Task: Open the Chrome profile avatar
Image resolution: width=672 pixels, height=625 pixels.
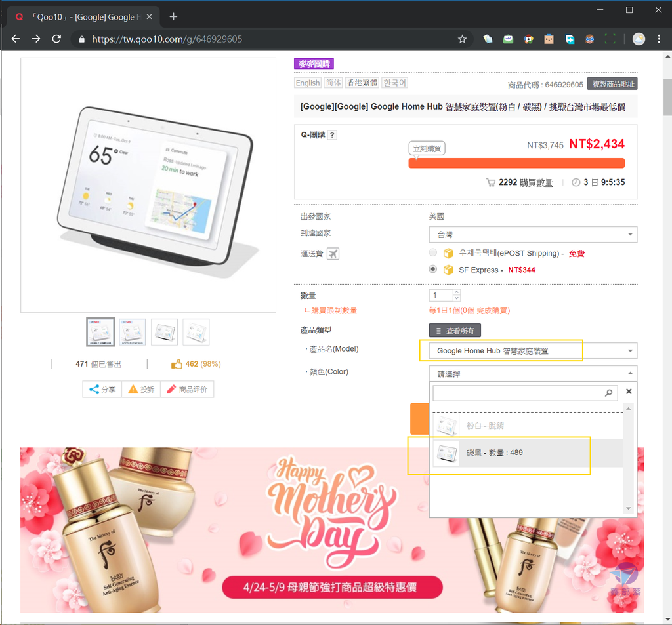Action: tap(639, 39)
